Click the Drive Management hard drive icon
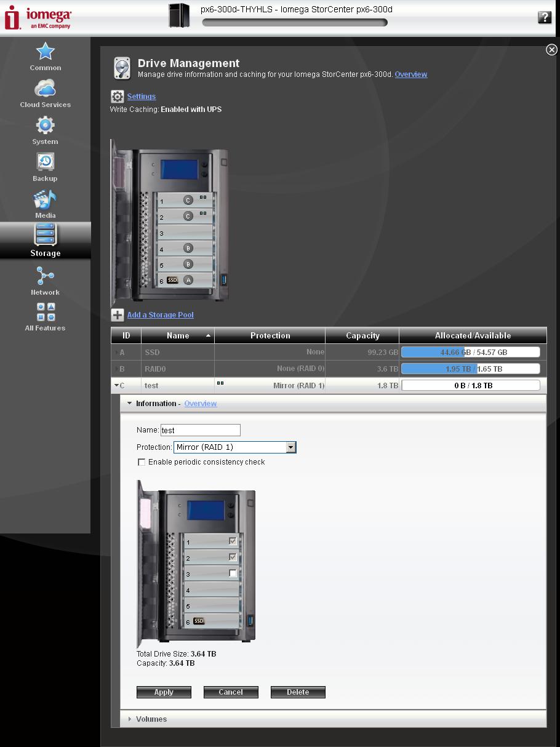Viewport: 560px width, 747px height. click(x=122, y=68)
